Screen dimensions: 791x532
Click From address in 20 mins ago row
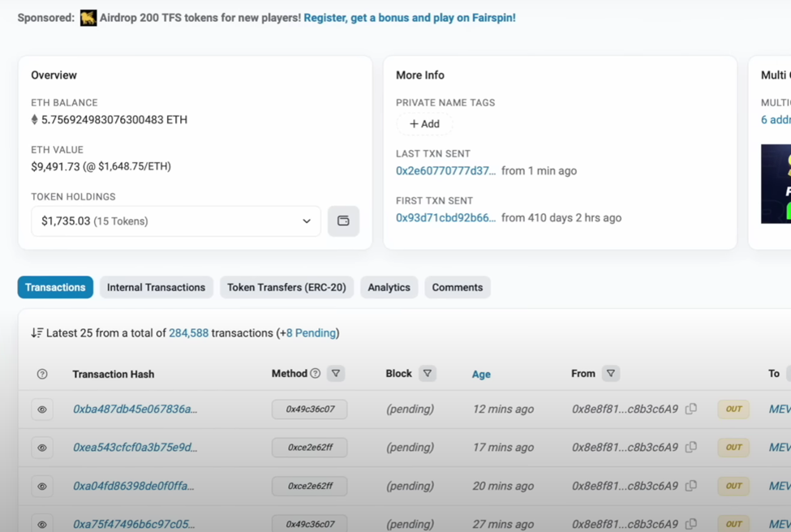[625, 486]
